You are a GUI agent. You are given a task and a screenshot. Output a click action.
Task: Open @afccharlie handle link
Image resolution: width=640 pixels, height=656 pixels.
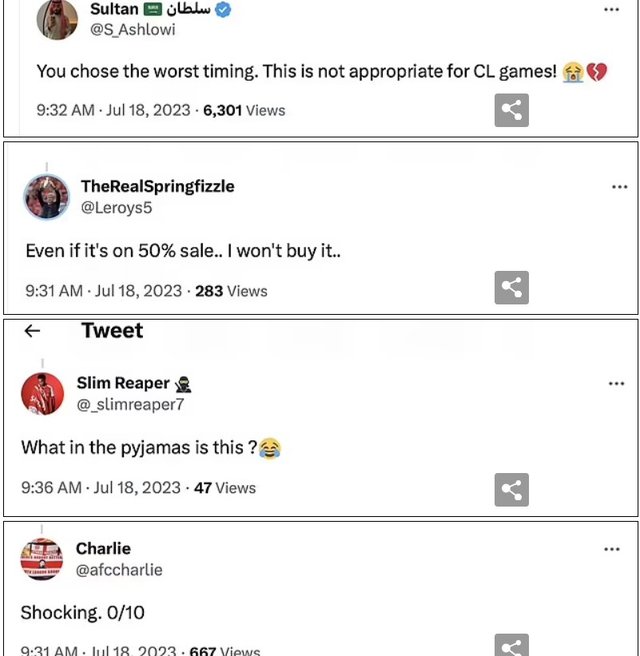(119, 570)
